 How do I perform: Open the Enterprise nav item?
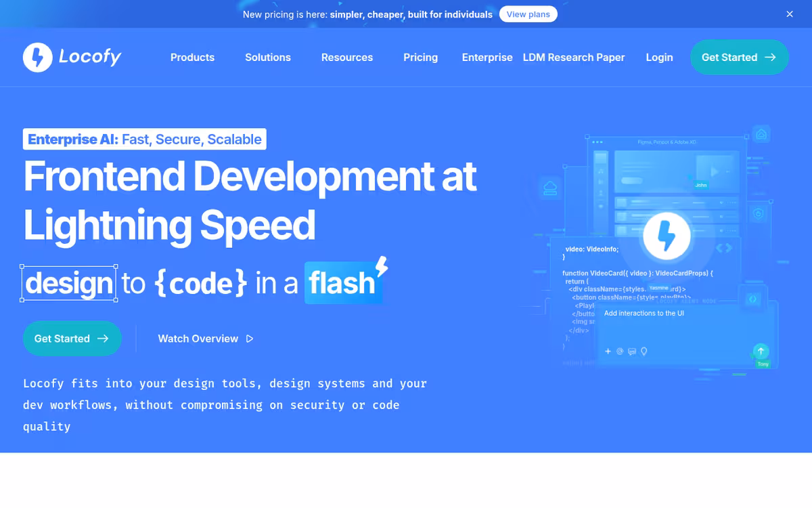(487, 58)
